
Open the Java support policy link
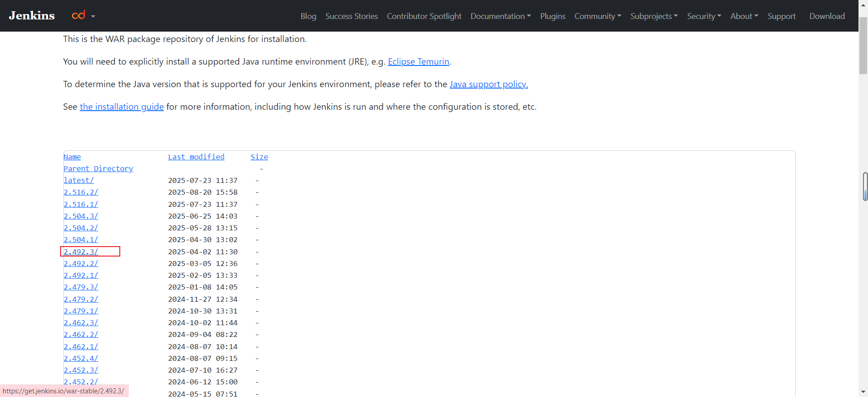pos(489,84)
